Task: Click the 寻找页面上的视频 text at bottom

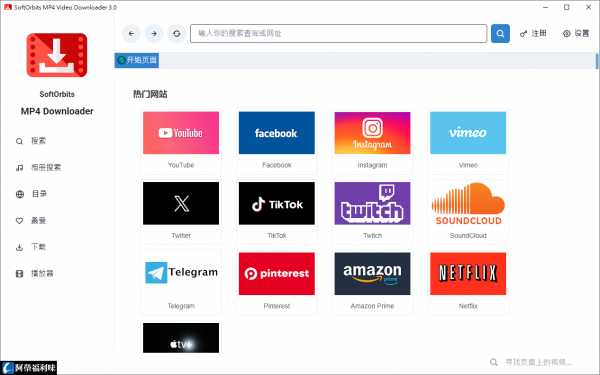Action: point(538,362)
